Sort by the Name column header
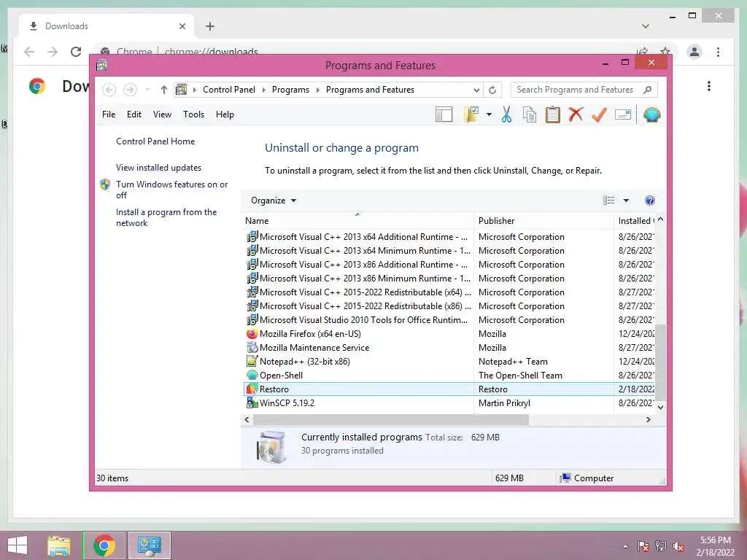 (357, 221)
